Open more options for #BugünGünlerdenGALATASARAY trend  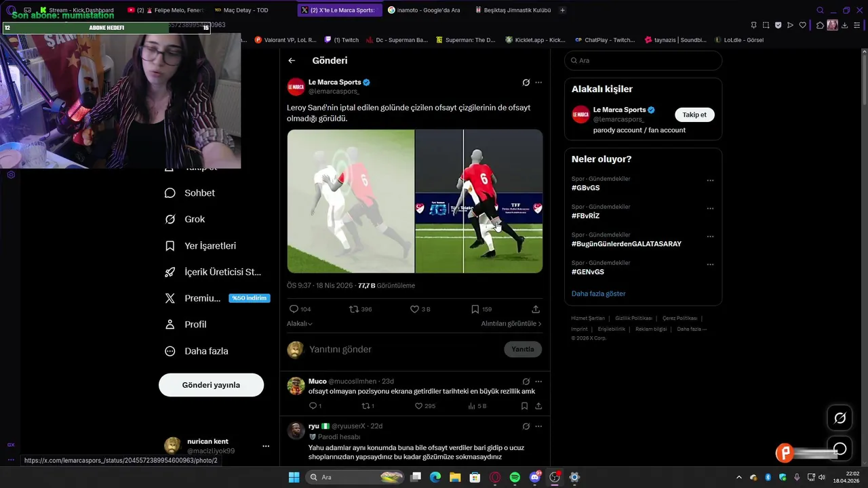pyautogui.click(x=710, y=237)
